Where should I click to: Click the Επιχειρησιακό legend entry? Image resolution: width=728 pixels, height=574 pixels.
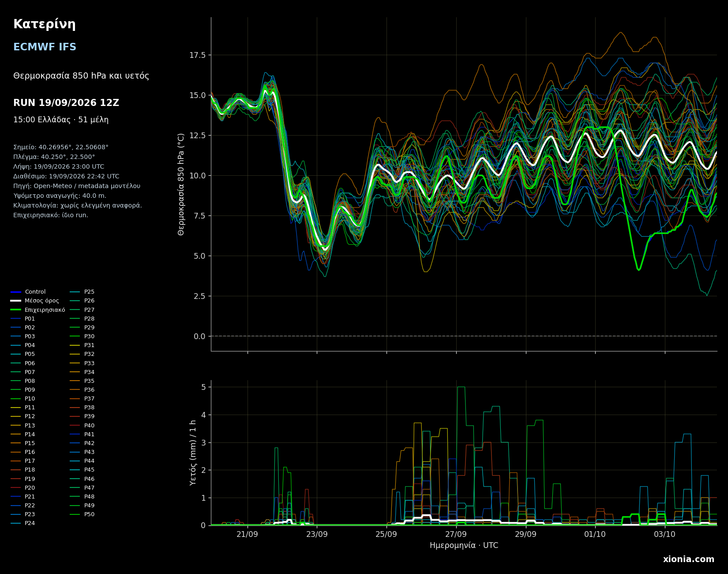pos(38,310)
